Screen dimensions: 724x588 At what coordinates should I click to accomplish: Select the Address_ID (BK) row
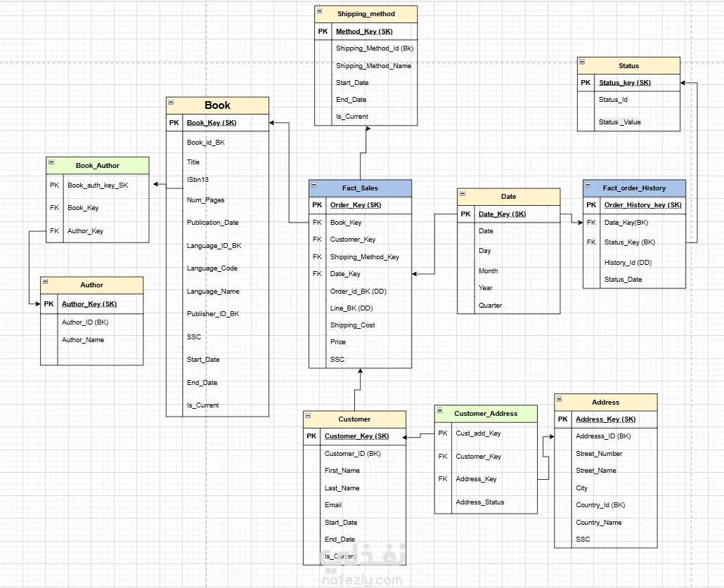[605, 436]
